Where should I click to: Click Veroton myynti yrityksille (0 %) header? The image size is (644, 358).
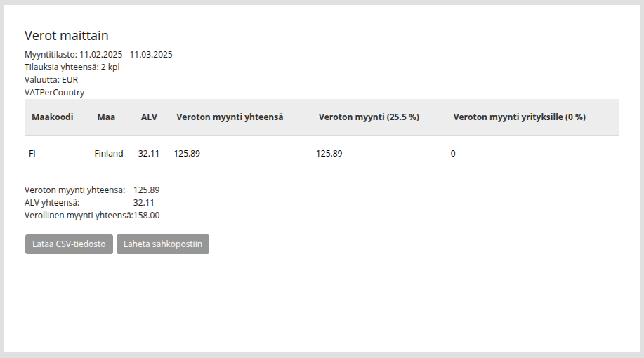[519, 117]
